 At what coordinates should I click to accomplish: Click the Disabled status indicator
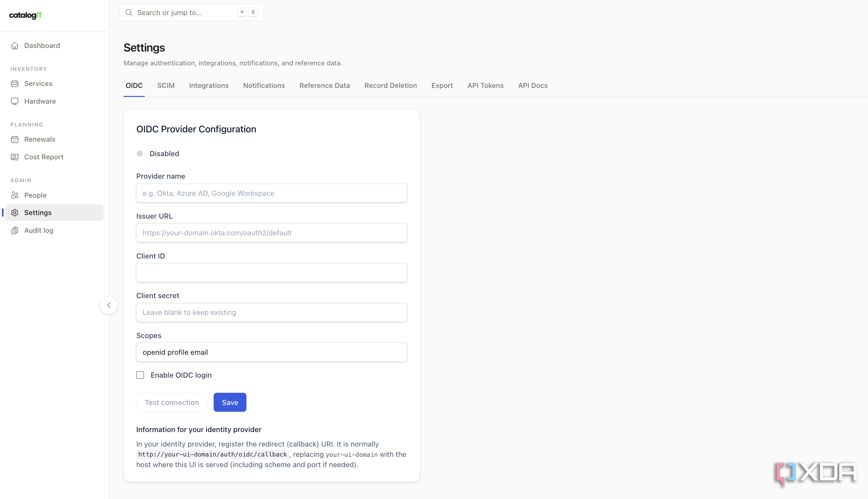140,154
